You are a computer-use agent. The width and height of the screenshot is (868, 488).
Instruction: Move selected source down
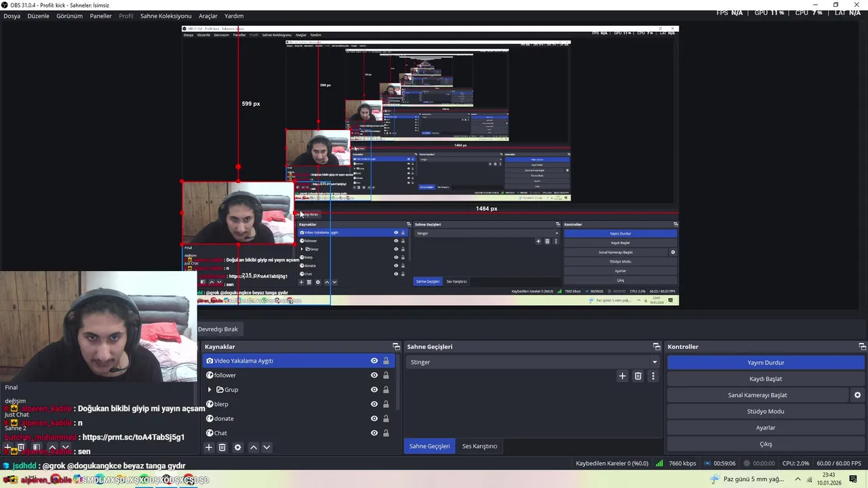pos(267,447)
